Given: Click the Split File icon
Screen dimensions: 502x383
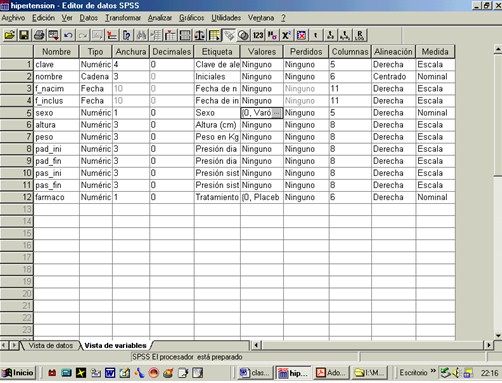Looking at the screenshot, I should point(185,35).
